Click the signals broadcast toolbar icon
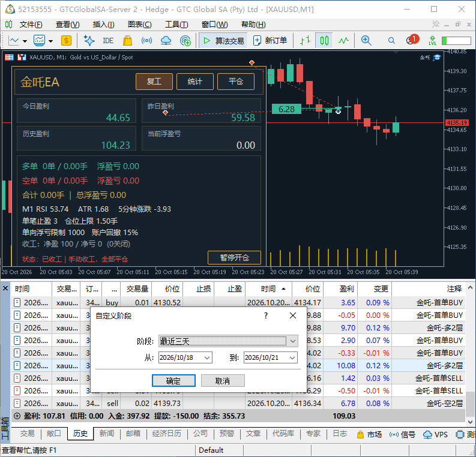This screenshot has height=457, width=476. [x=146, y=40]
